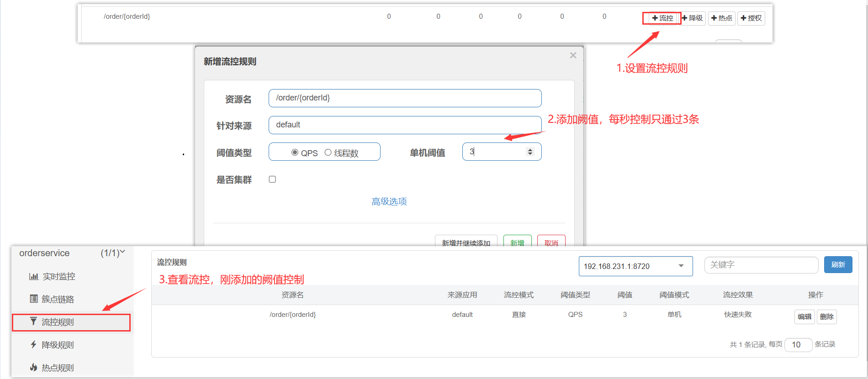Click the 阈值模式 column header
This screenshot has height=379, width=868.
point(674,295)
